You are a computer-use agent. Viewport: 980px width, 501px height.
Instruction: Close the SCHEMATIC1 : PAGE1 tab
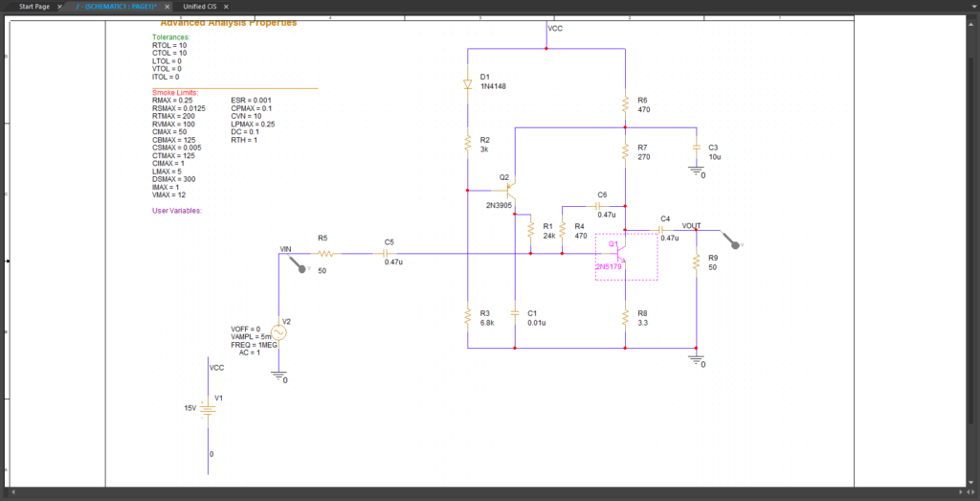167,7
